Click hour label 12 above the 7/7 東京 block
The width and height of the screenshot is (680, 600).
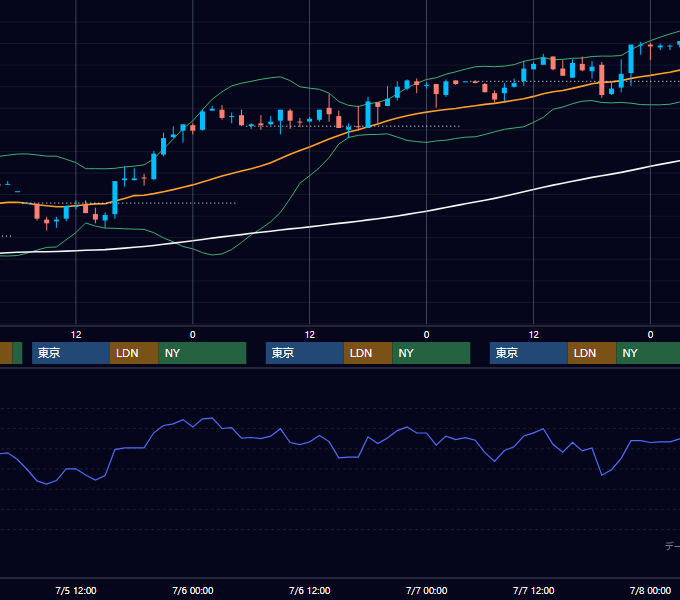[533, 335]
